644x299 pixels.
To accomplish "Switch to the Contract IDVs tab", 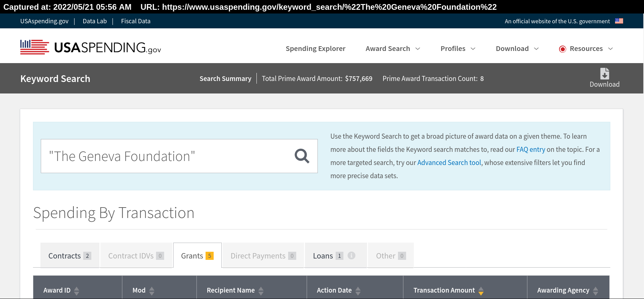I will pyautogui.click(x=136, y=255).
